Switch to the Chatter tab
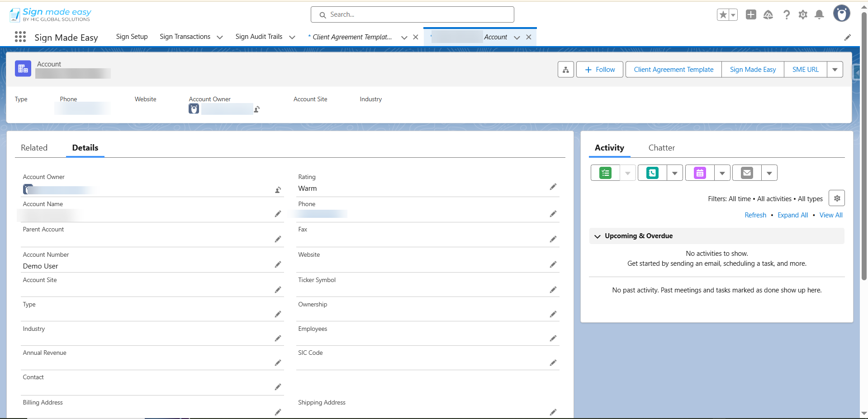Screen dimensions: 868x419 (661, 148)
